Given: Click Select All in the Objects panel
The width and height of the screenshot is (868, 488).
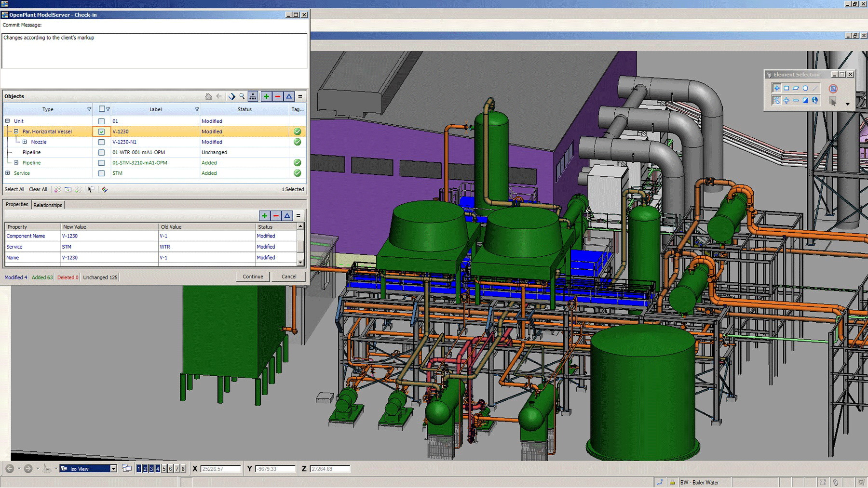Looking at the screenshot, I should pos(14,189).
